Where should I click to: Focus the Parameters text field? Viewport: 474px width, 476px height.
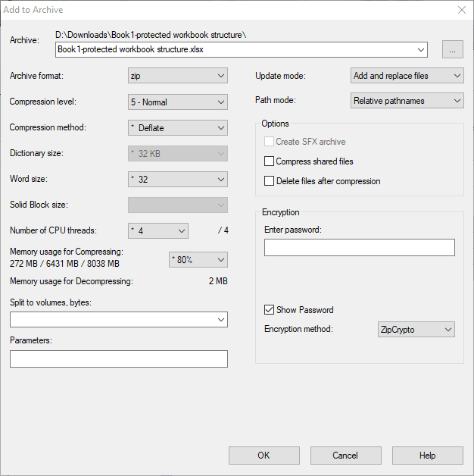[119, 359]
